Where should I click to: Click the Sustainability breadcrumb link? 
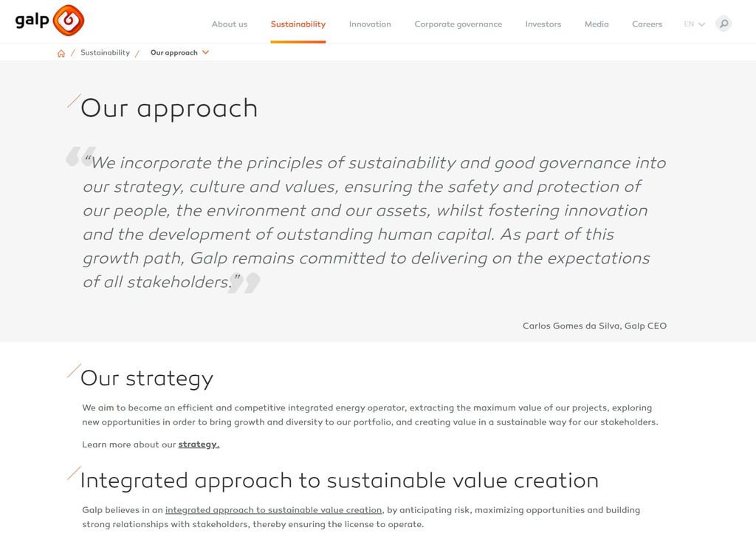(x=105, y=53)
